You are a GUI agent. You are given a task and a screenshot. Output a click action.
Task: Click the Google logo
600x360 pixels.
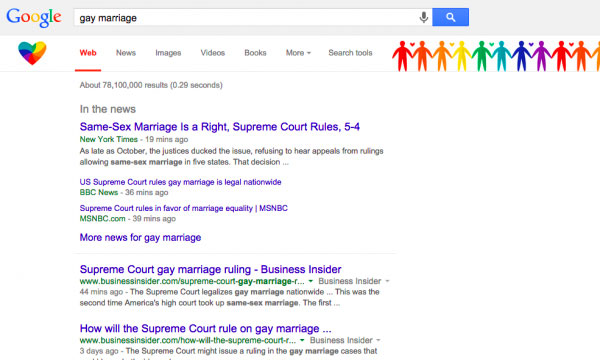point(34,18)
